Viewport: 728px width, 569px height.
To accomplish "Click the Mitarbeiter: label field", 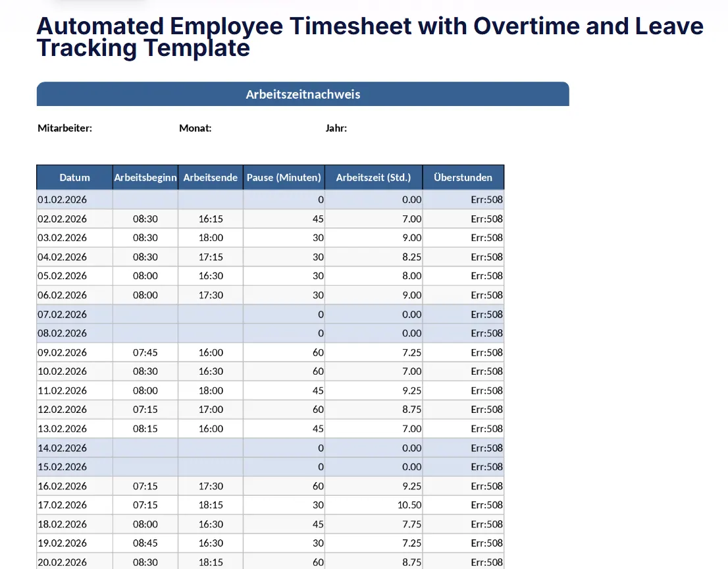I will point(65,128).
